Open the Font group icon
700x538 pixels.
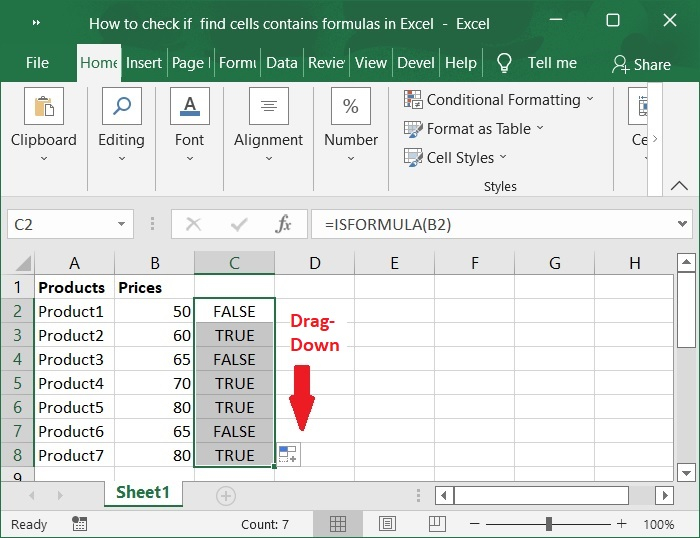189,107
